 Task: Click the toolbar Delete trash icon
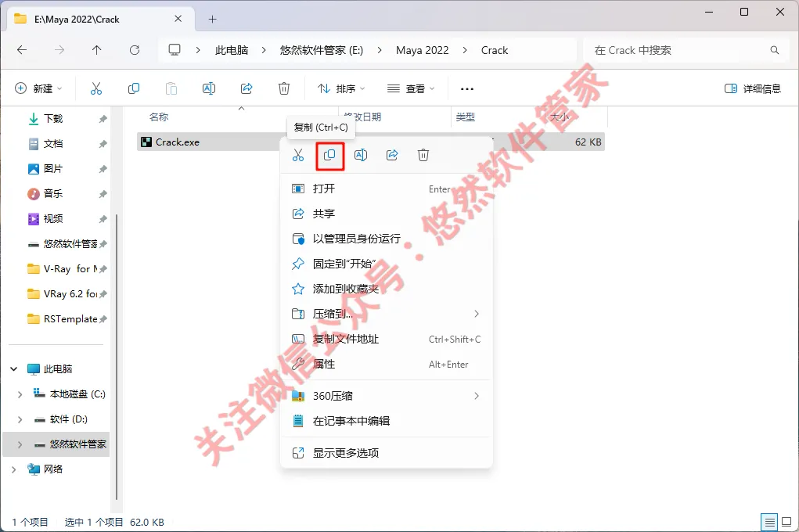pos(284,88)
